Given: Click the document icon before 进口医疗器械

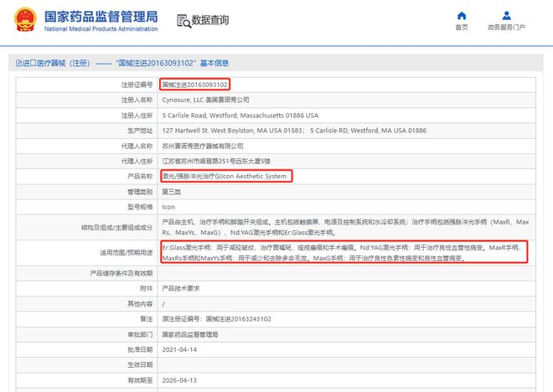Looking at the screenshot, I should (18, 63).
